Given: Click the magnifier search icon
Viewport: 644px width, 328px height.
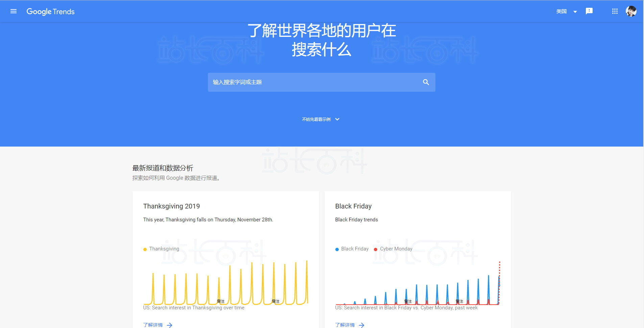Looking at the screenshot, I should (426, 82).
